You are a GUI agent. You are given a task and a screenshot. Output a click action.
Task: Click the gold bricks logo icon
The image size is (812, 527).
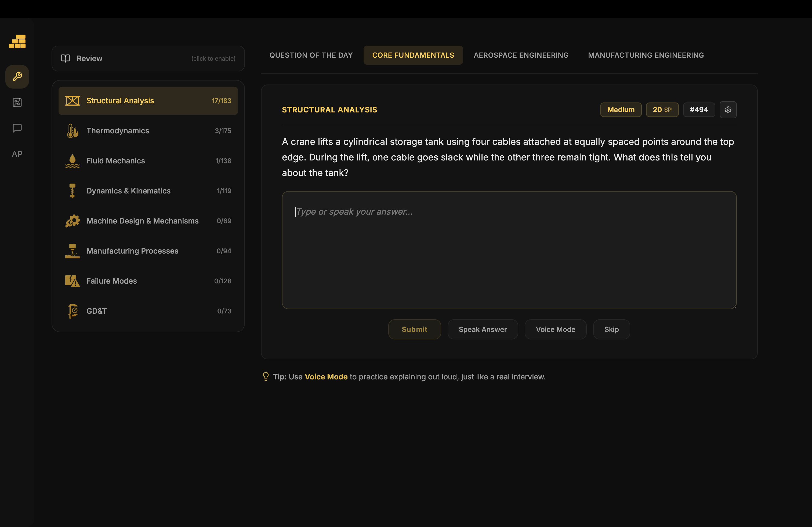(17, 41)
